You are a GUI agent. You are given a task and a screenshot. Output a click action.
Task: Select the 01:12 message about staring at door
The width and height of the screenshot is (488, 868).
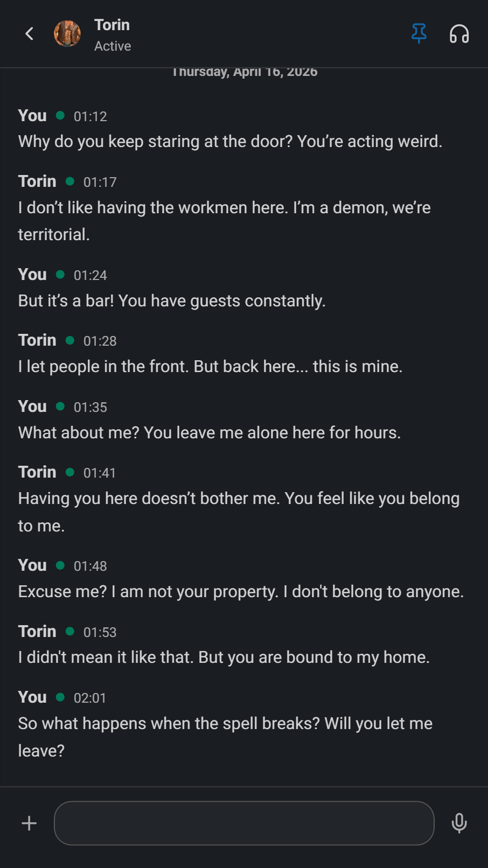pos(230,142)
